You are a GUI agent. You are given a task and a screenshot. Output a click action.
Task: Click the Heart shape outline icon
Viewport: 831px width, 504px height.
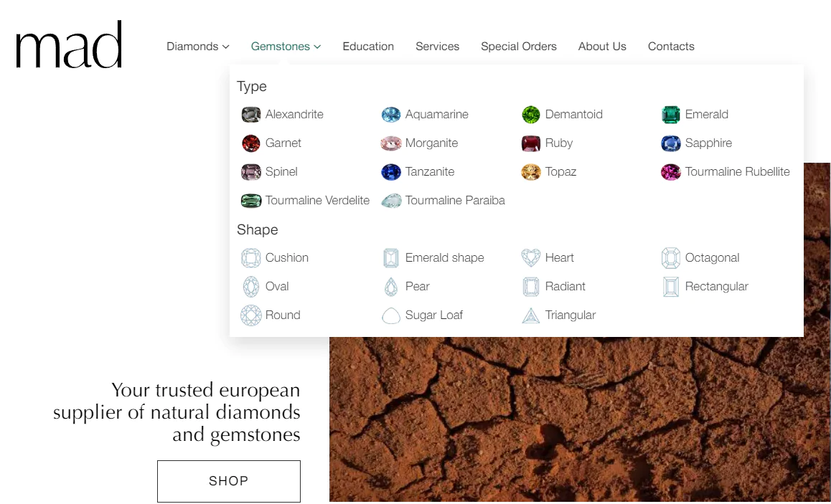(x=530, y=258)
